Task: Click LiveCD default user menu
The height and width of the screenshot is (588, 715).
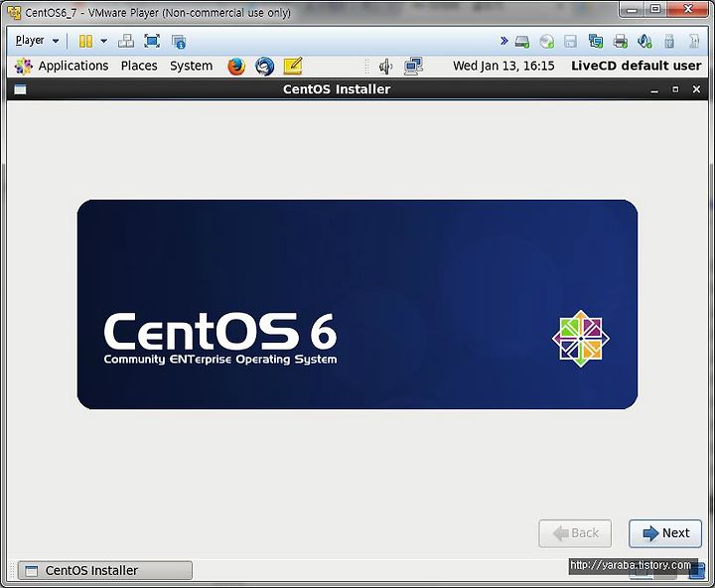Action: pos(637,66)
